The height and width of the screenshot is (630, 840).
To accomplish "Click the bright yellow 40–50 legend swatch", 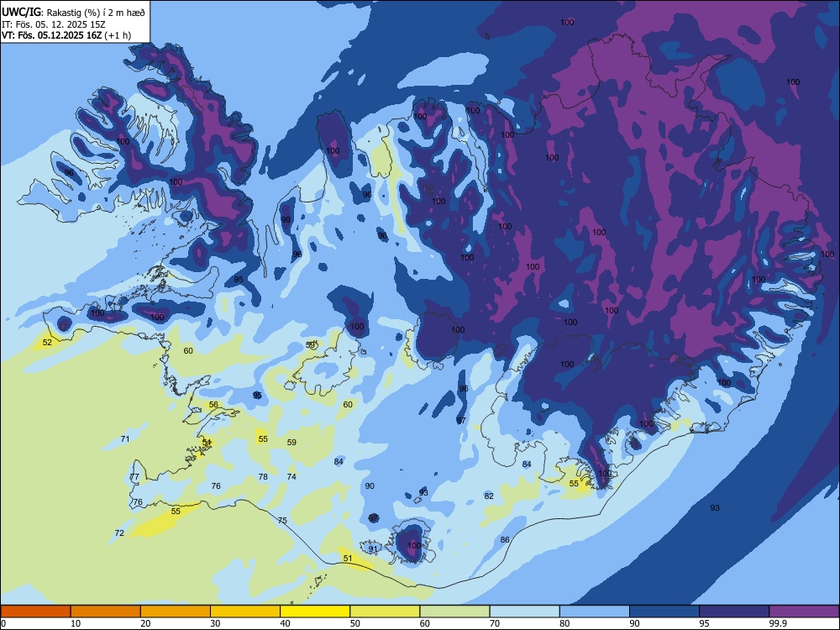I will point(315,612).
